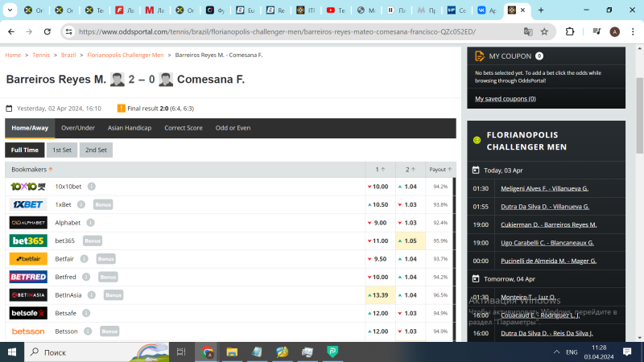
Task: Click the Betfair logo
Action: pos(28,259)
